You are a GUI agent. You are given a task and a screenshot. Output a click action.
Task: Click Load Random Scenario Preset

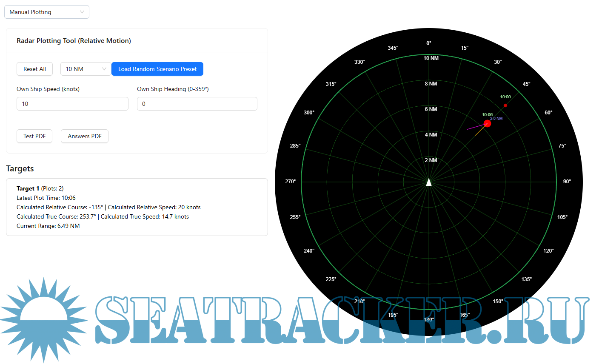[x=157, y=68]
